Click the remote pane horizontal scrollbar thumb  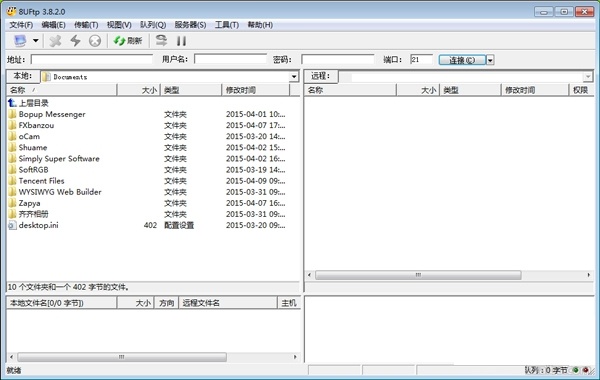418,275
